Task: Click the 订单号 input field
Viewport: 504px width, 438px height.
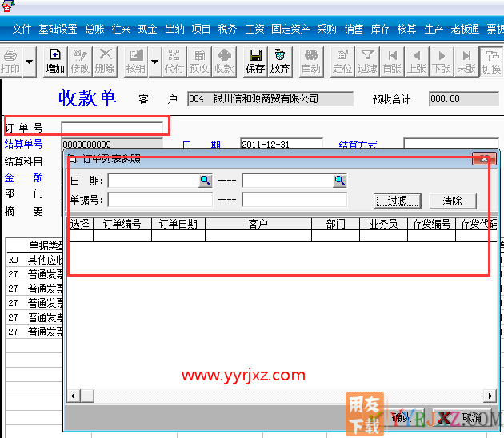Action: coord(112,128)
